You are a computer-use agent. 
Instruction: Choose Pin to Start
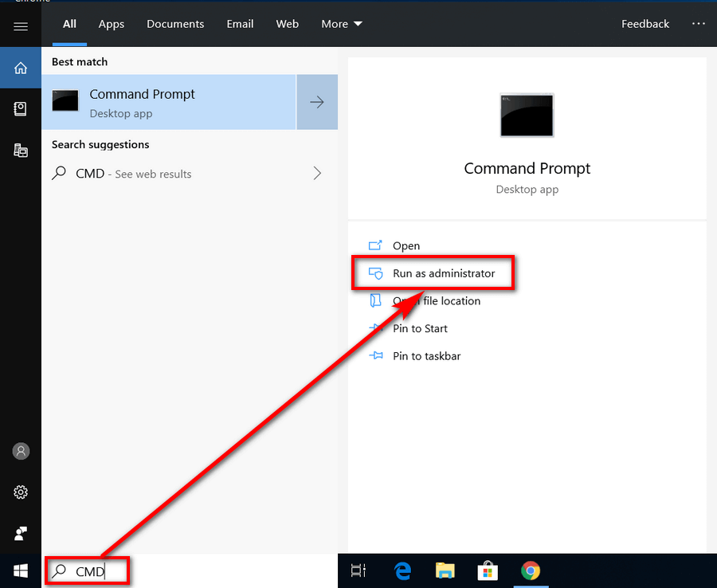(408, 328)
